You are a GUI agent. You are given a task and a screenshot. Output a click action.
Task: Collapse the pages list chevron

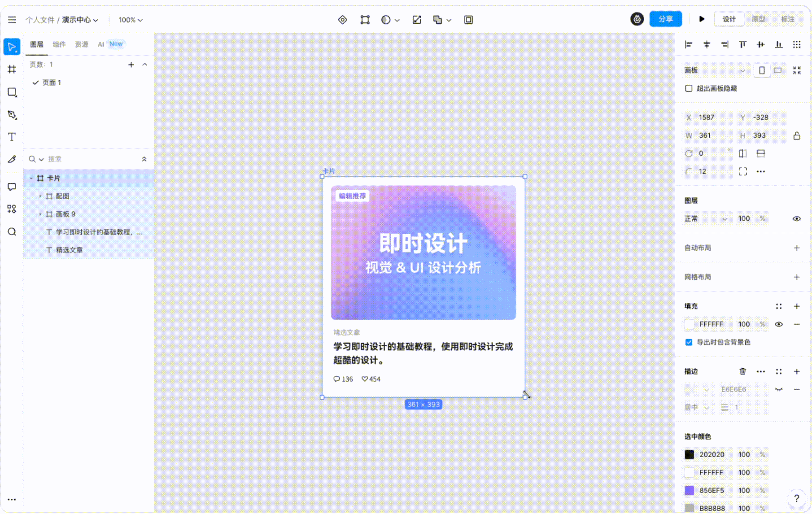click(144, 65)
